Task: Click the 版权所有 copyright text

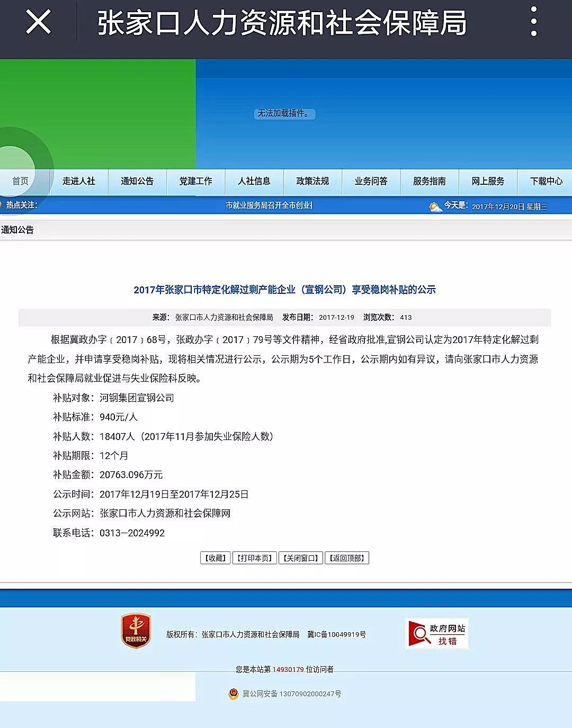Action: (x=233, y=634)
